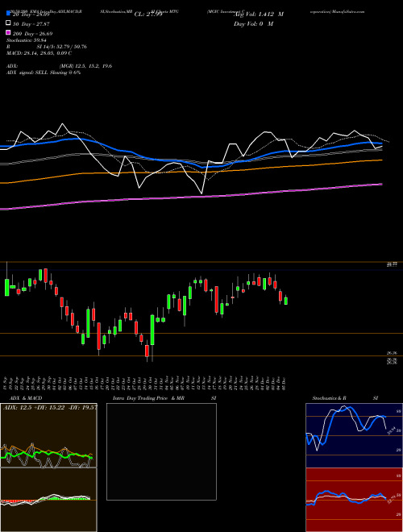
Task: Click the 'ADX signal: SELL' text line
Action: coord(44,73)
